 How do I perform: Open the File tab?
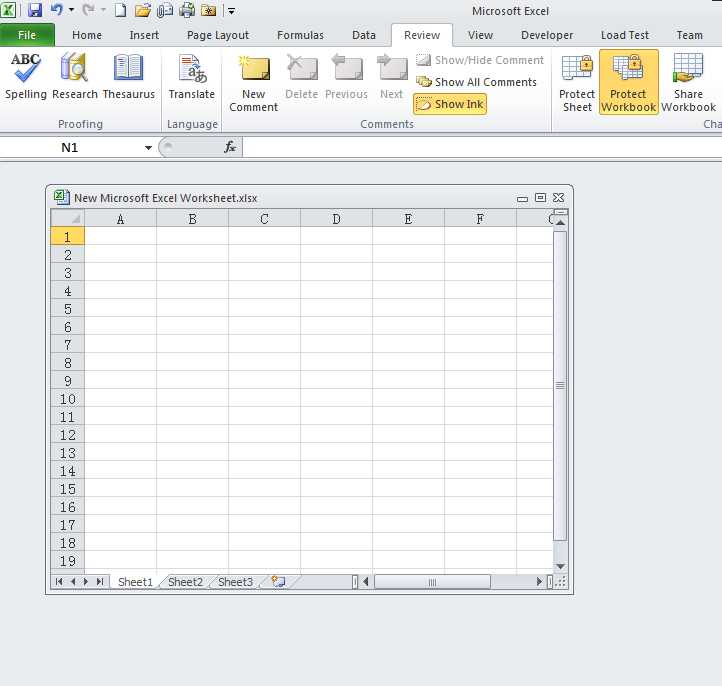tap(27, 35)
